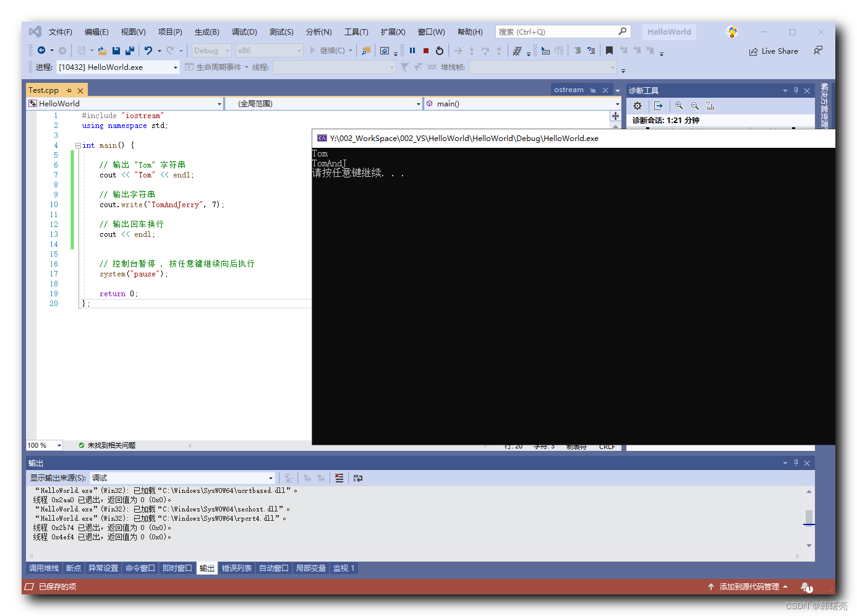Click the Step Into debugging icon
Image resolution: width=857 pixels, height=616 pixels.
pos(472,51)
